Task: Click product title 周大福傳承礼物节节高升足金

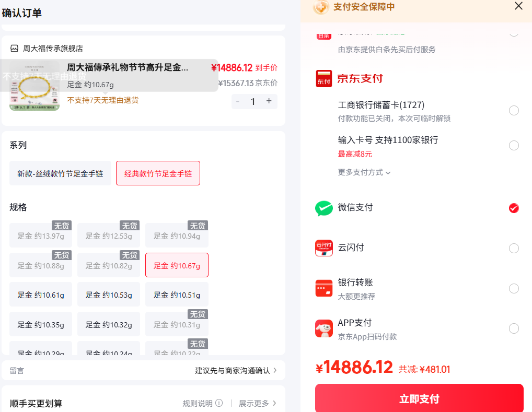Action: tap(127, 67)
